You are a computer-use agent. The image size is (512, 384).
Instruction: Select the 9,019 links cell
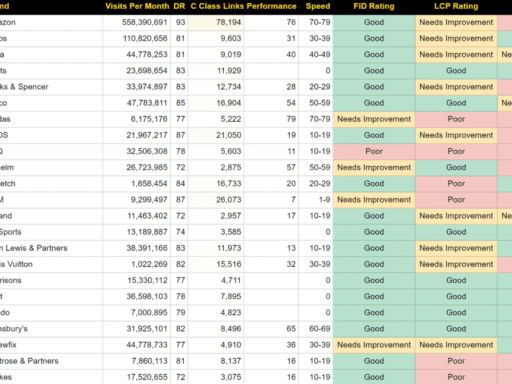216,55
